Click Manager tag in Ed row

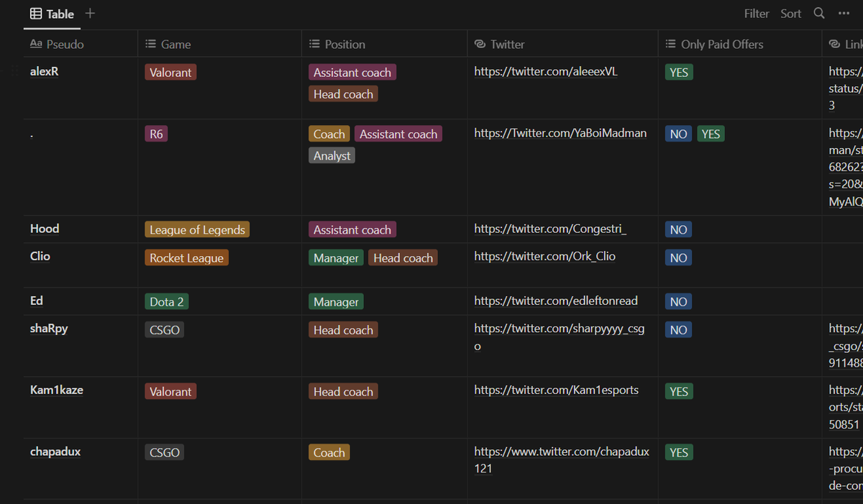pos(336,302)
